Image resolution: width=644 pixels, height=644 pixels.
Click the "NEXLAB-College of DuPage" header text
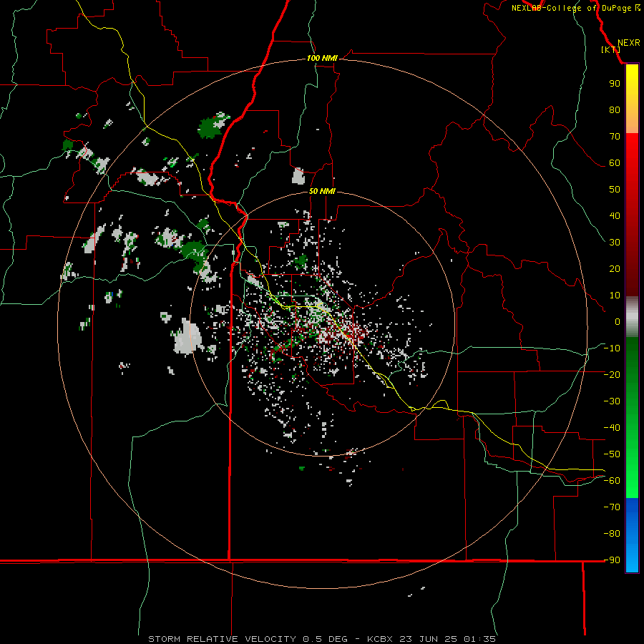tap(571, 8)
